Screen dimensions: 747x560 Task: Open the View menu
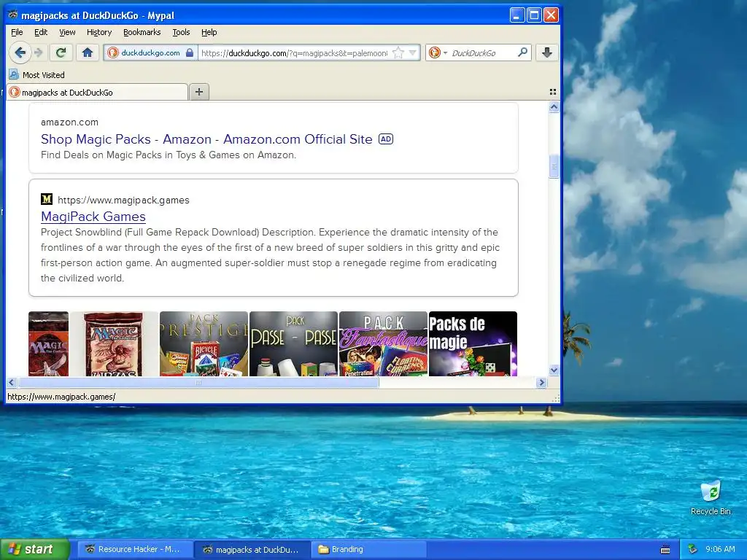67,32
